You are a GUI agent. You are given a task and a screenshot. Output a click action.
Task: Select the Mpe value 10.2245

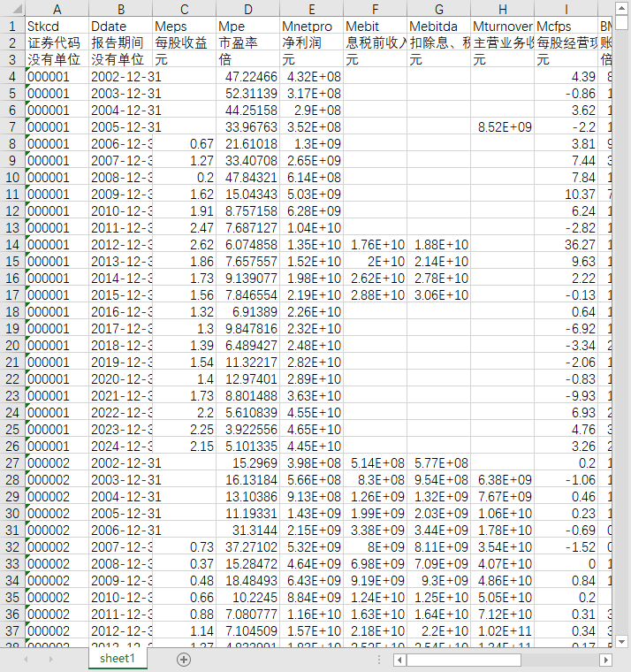(x=248, y=598)
